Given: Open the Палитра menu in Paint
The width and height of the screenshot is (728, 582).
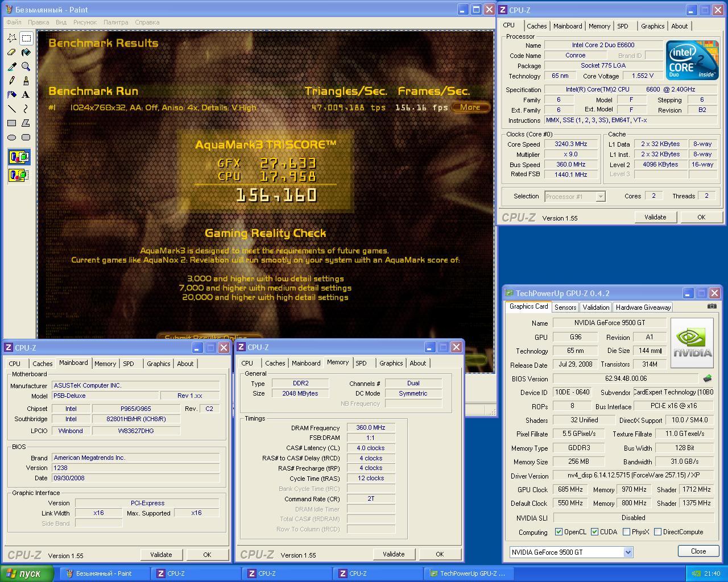Looking at the screenshot, I should pos(115,22).
